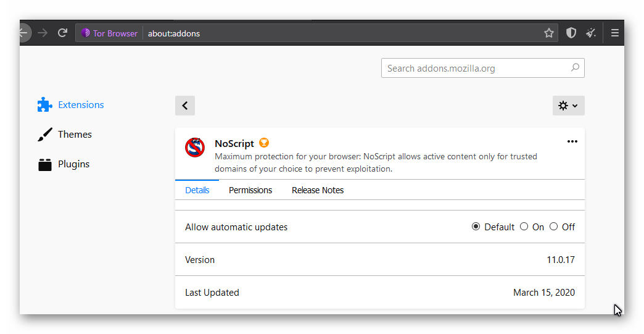The width and height of the screenshot is (644, 334).
Task: Turn automatic updates On
Action: point(524,227)
